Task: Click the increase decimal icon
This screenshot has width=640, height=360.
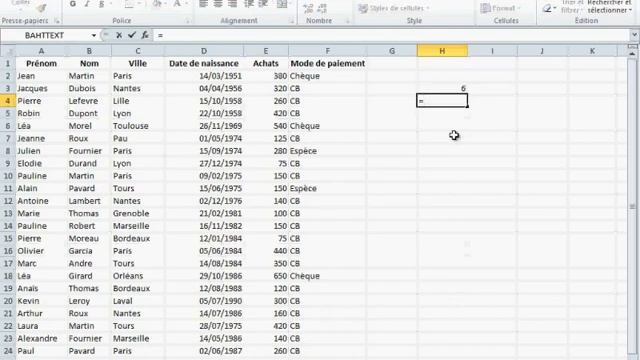Action: [308, 8]
